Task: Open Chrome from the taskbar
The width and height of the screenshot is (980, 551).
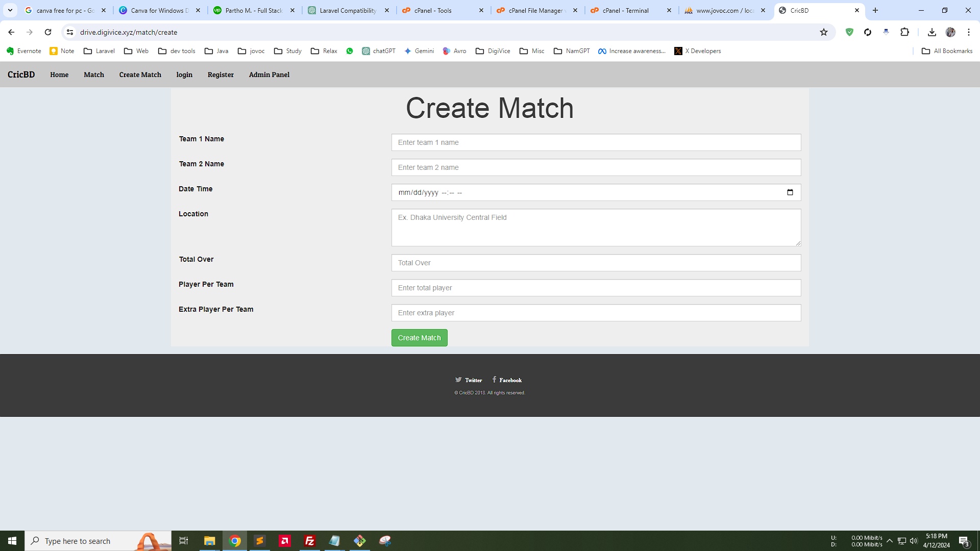Action: tap(234, 540)
